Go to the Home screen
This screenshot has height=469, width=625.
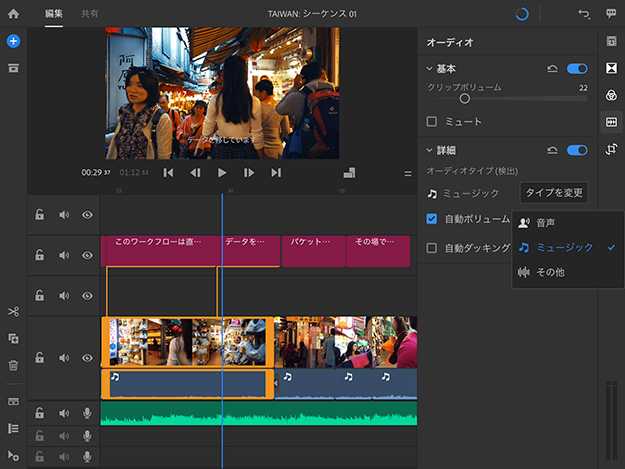13,14
